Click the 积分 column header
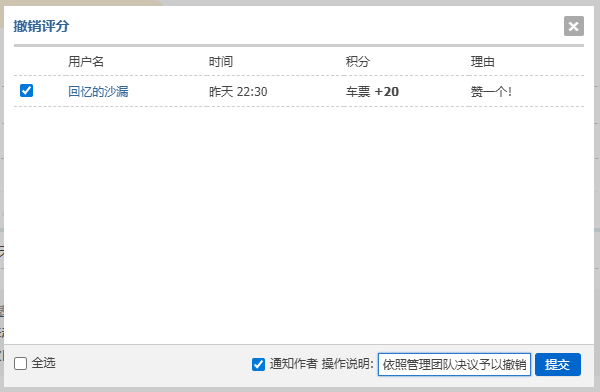This screenshot has width=600, height=392. [x=358, y=62]
